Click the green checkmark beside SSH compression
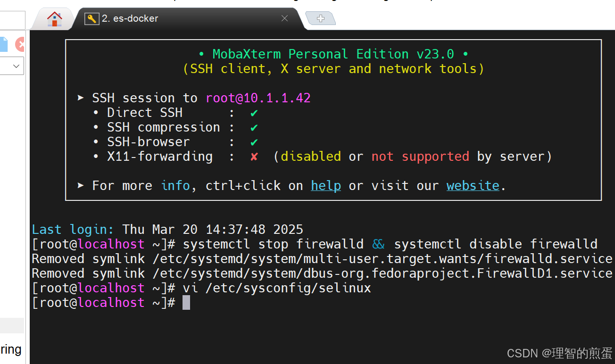The height and width of the screenshot is (364, 615). [254, 127]
